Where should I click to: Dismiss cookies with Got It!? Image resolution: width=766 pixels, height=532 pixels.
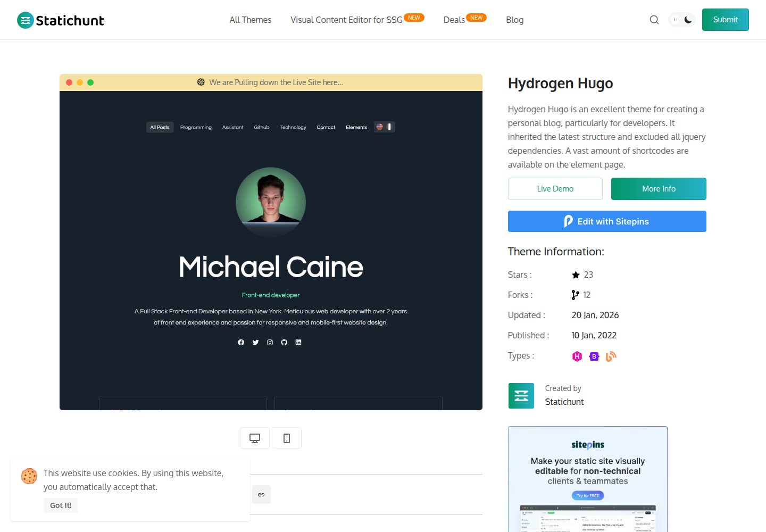point(61,505)
